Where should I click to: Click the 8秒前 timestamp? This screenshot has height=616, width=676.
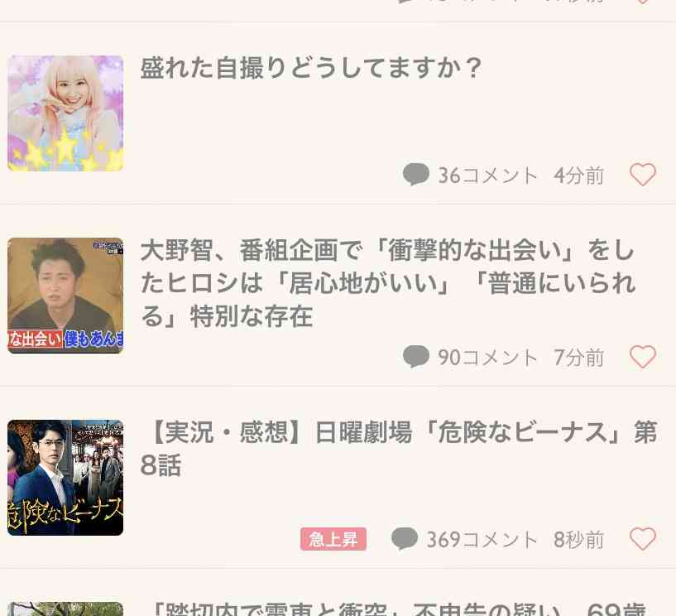coord(578,540)
